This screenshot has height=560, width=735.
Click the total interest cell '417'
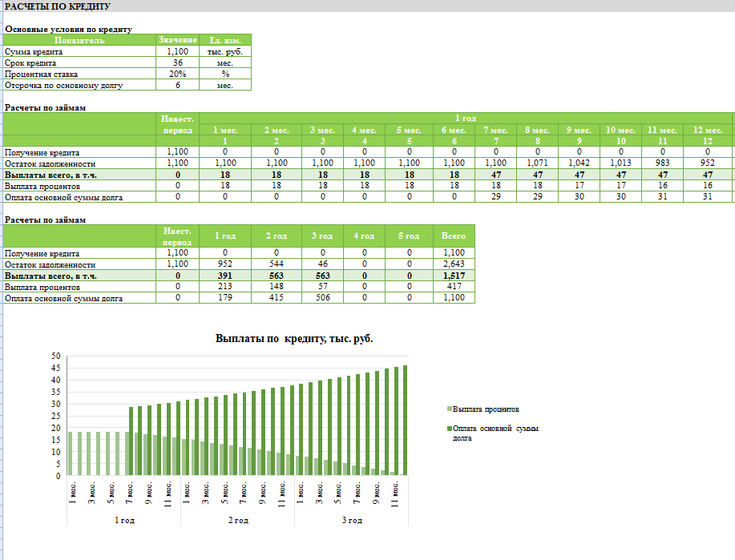coord(454,286)
